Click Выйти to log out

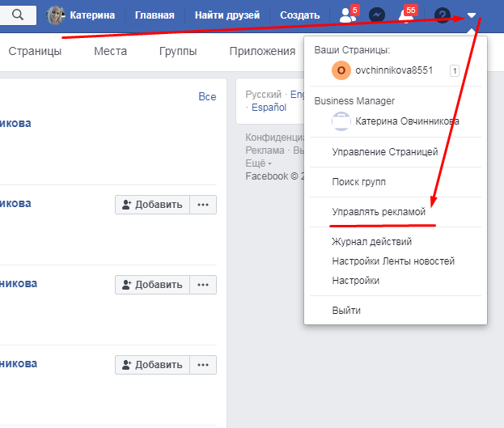(x=346, y=311)
